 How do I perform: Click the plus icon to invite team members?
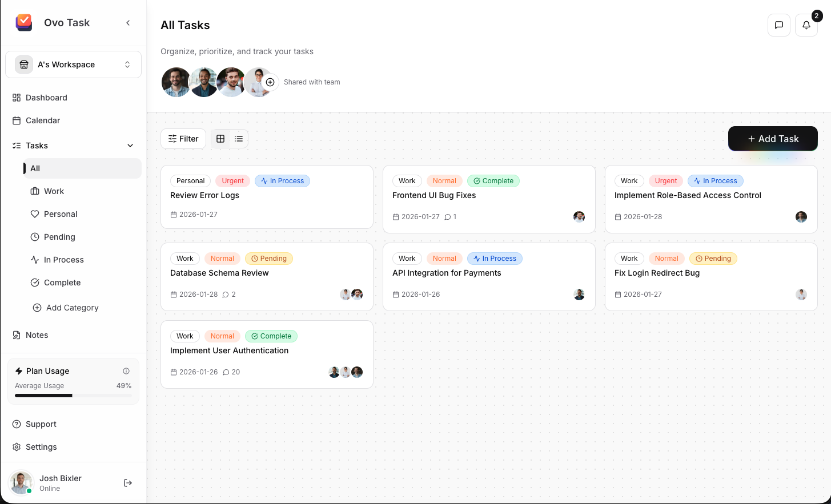[x=270, y=82]
